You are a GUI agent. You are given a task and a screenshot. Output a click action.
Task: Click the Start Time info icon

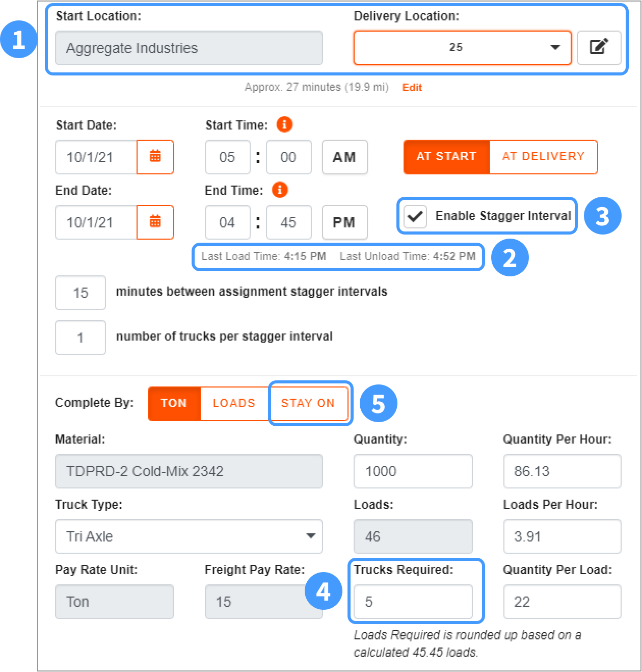[x=284, y=124]
